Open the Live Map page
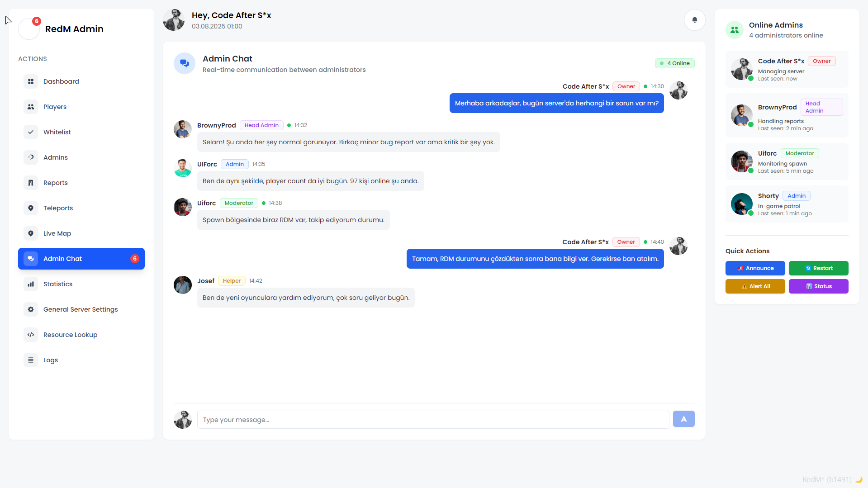 click(x=57, y=233)
